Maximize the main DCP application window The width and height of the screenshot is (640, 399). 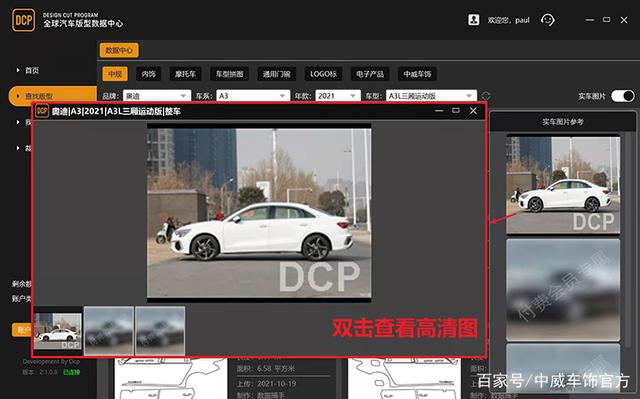tap(607, 20)
